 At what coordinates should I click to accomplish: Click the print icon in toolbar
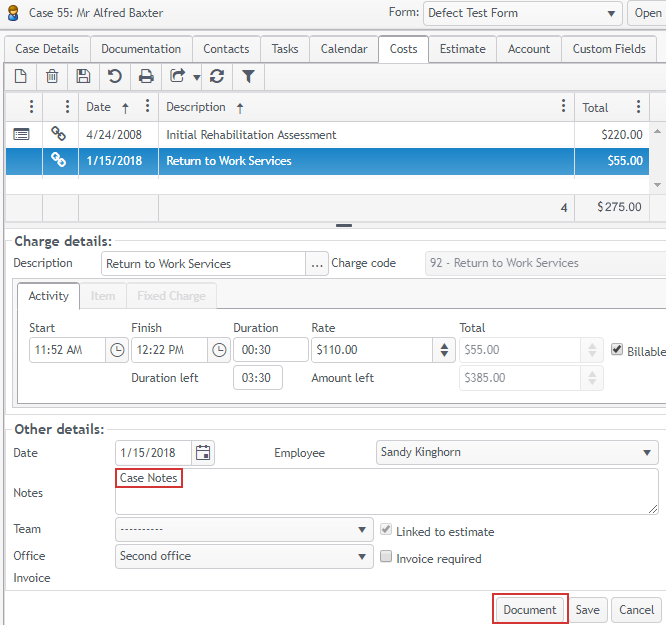[x=146, y=76]
